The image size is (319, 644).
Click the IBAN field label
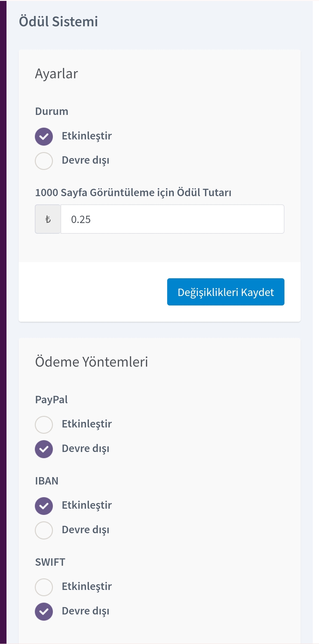click(47, 481)
